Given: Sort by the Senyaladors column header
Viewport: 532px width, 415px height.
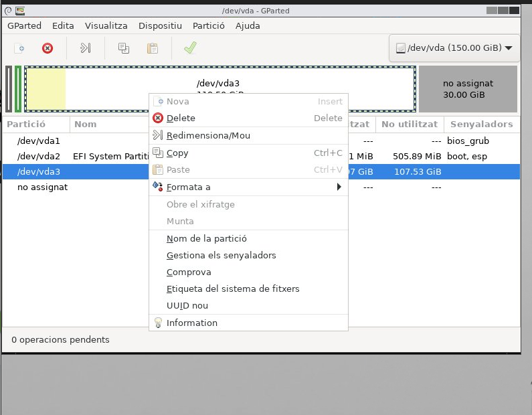Looking at the screenshot, I should 481,124.
